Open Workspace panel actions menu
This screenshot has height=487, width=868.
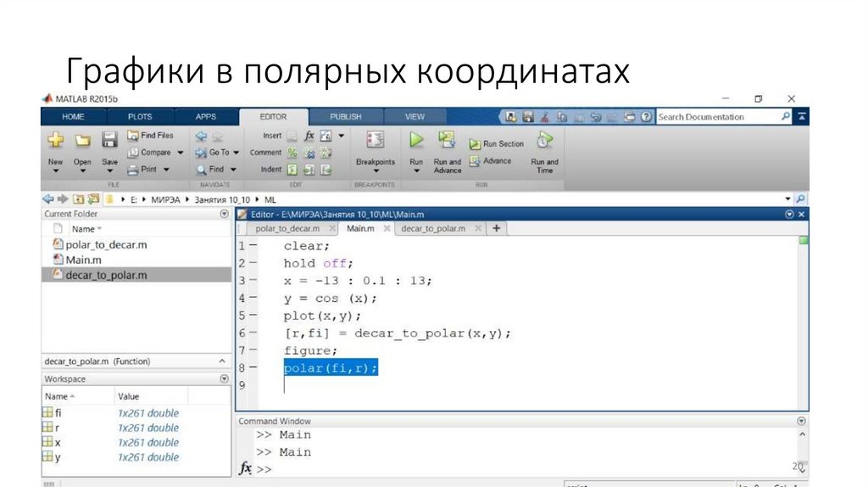pos(224,379)
